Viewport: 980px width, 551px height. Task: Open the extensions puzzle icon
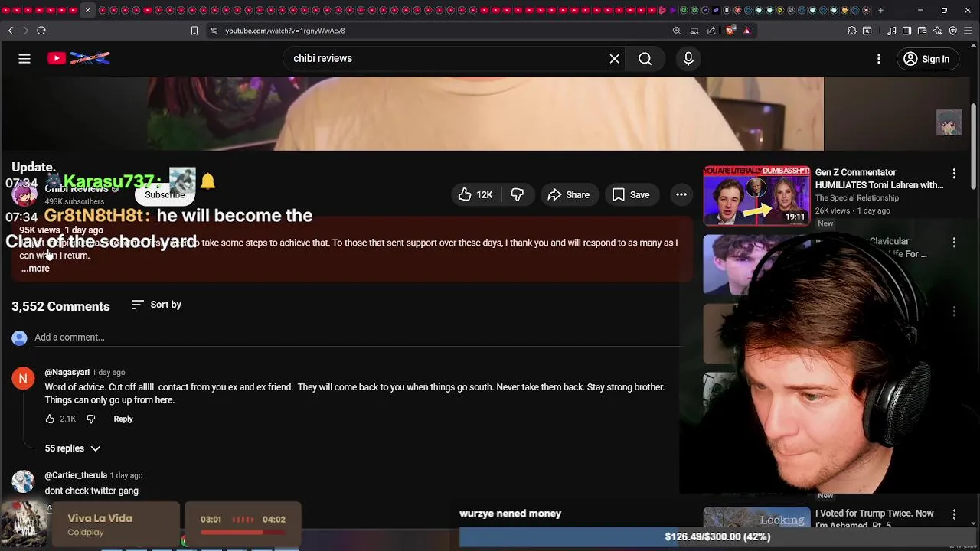pyautogui.click(x=852, y=31)
